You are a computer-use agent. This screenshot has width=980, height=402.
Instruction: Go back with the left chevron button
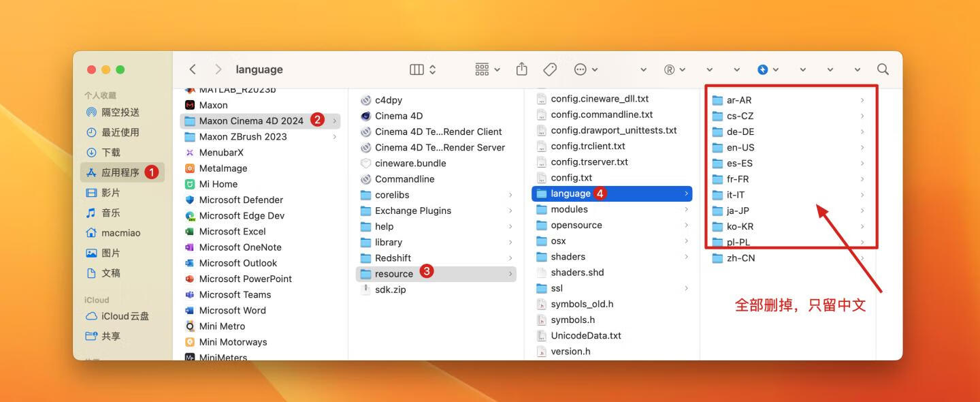tap(193, 69)
